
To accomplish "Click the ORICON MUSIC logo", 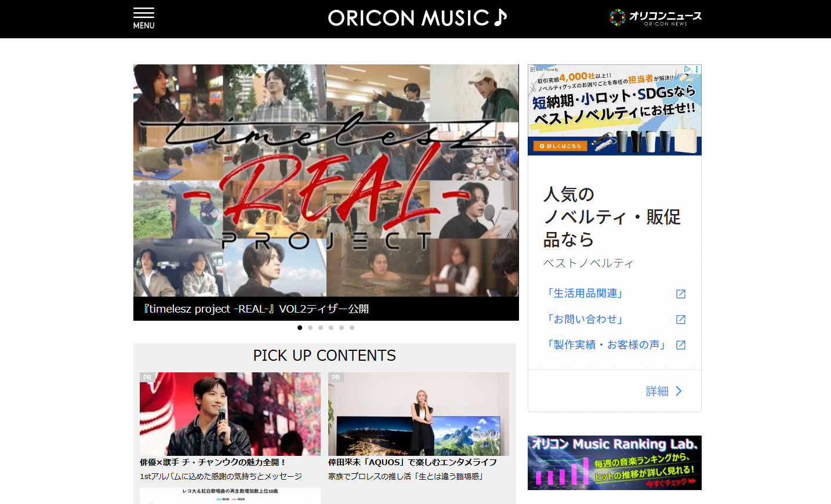I will pos(417,18).
